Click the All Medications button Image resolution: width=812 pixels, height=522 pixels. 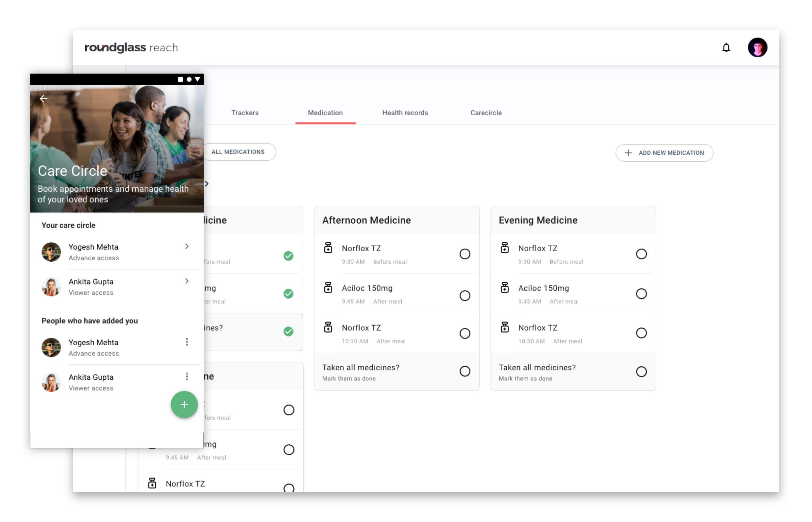[x=238, y=152]
